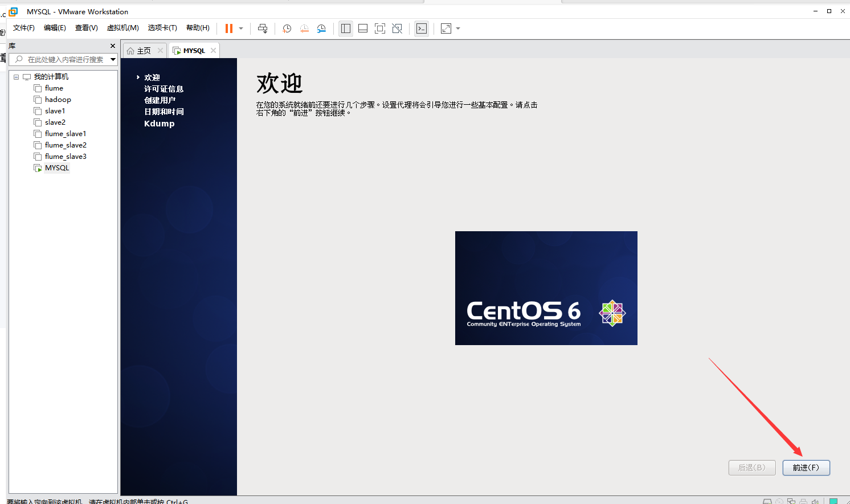Open the 编辑(E) menu

[x=55, y=28]
